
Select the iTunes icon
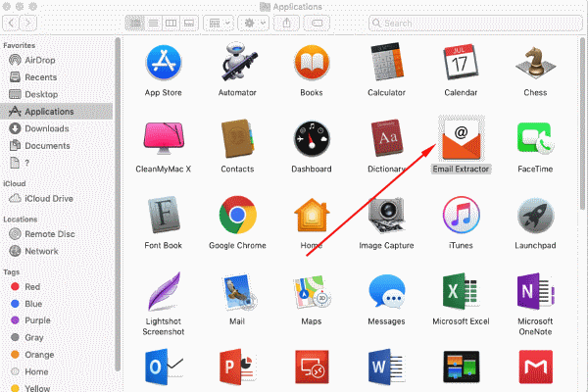[x=461, y=215]
